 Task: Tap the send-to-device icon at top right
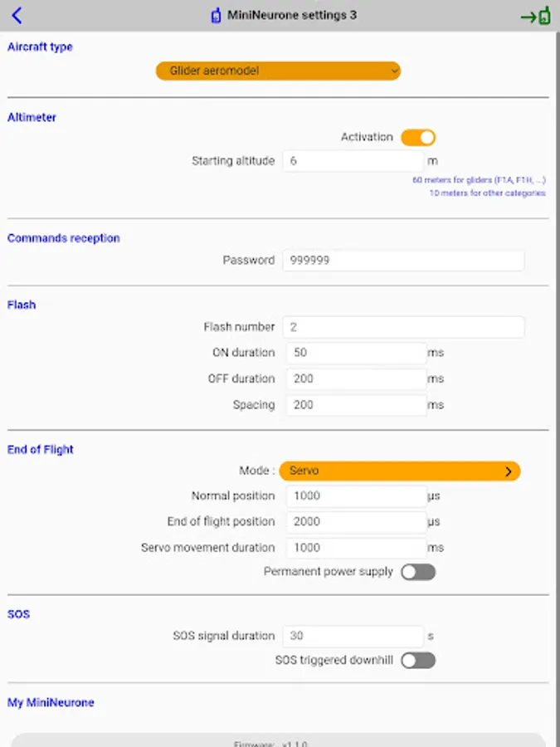click(x=536, y=16)
